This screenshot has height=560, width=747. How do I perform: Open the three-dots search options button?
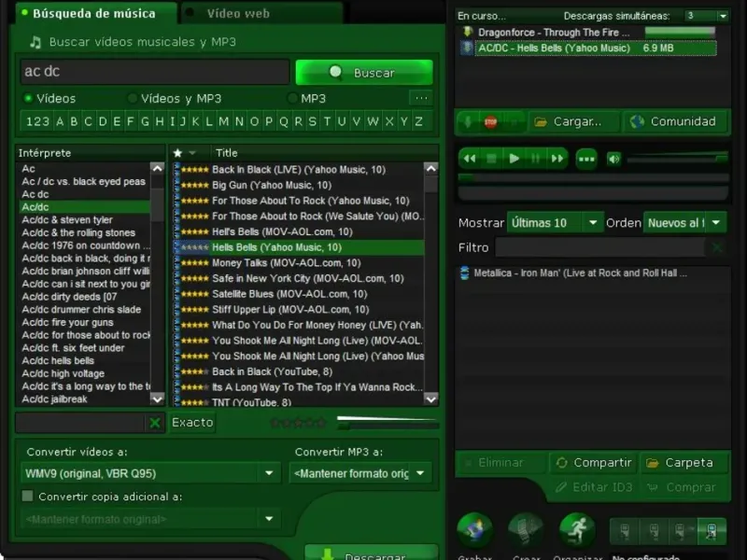tap(421, 98)
